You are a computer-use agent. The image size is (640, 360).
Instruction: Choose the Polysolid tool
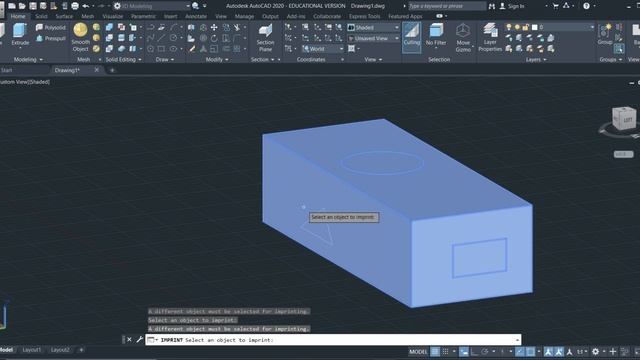[x=51, y=27]
